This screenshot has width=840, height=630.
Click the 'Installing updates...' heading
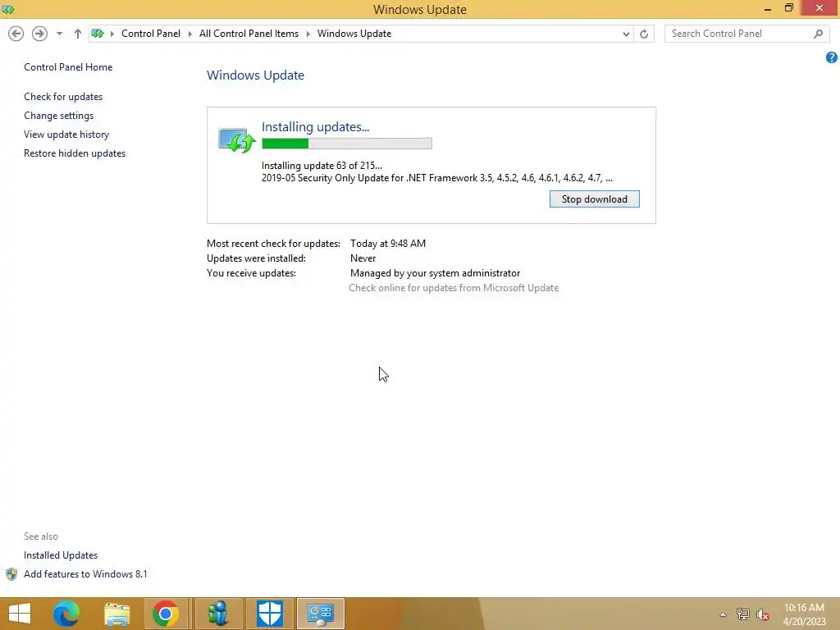point(315,127)
